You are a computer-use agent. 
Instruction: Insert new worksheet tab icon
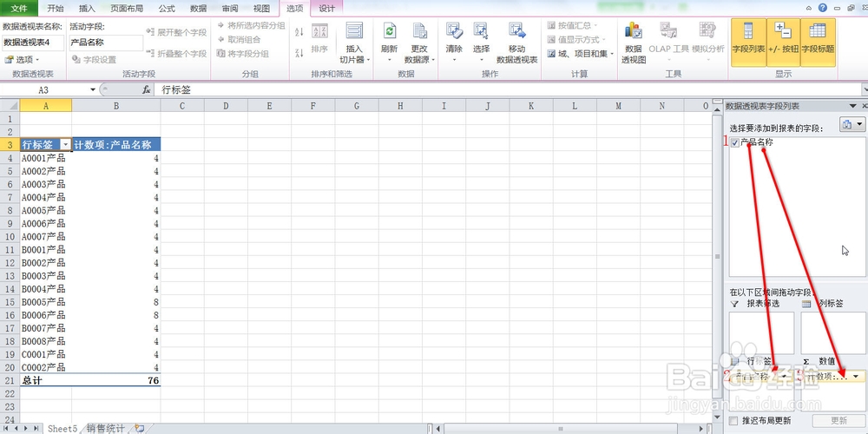[x=140, y=429]
